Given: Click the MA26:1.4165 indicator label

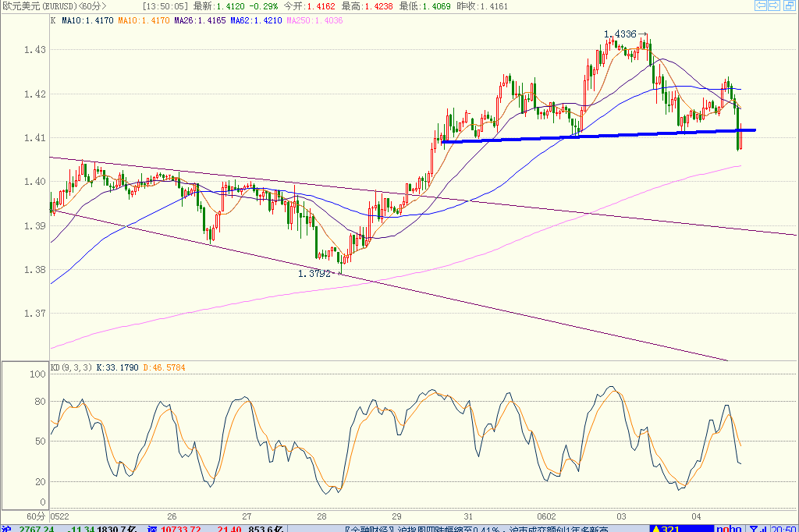Looking at the screenshot, I should click(200, 20).
